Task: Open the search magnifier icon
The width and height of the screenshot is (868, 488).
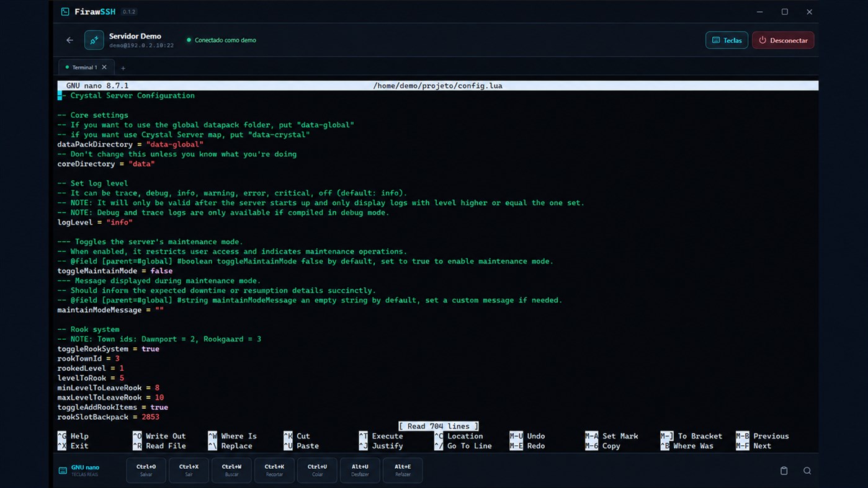Action: 807,471
